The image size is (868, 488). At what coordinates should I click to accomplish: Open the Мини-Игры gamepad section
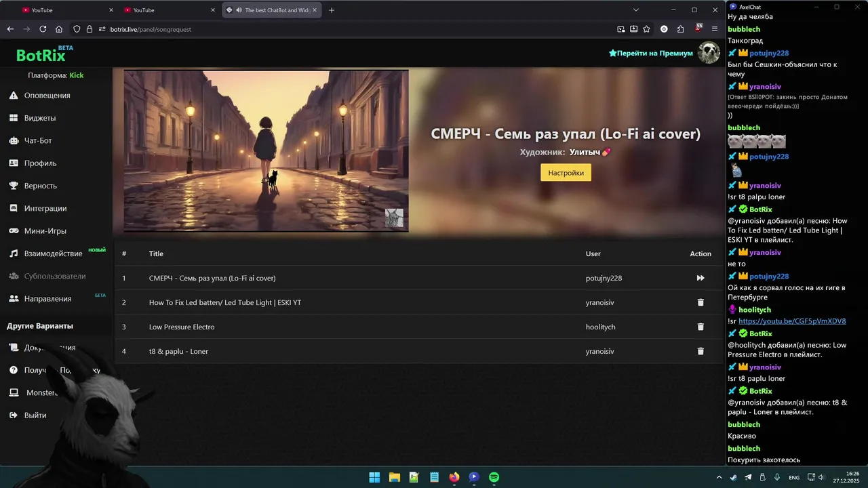coord(37,231)
